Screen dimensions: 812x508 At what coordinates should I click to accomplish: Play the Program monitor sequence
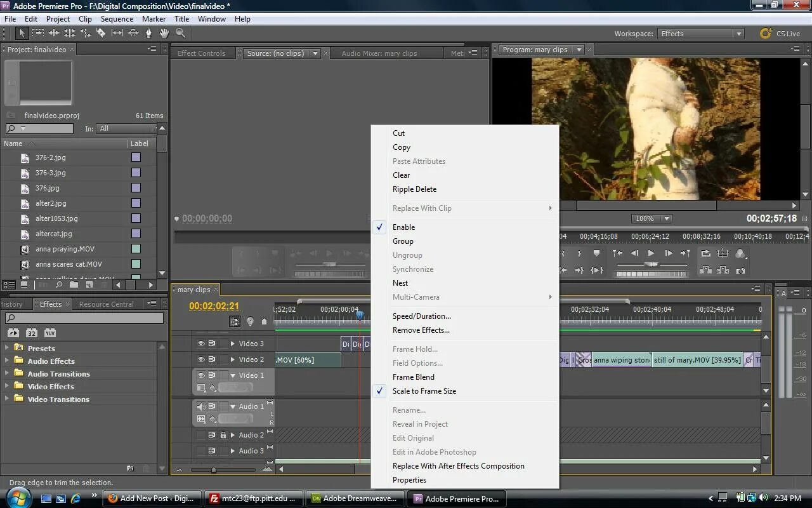[651, 253]
